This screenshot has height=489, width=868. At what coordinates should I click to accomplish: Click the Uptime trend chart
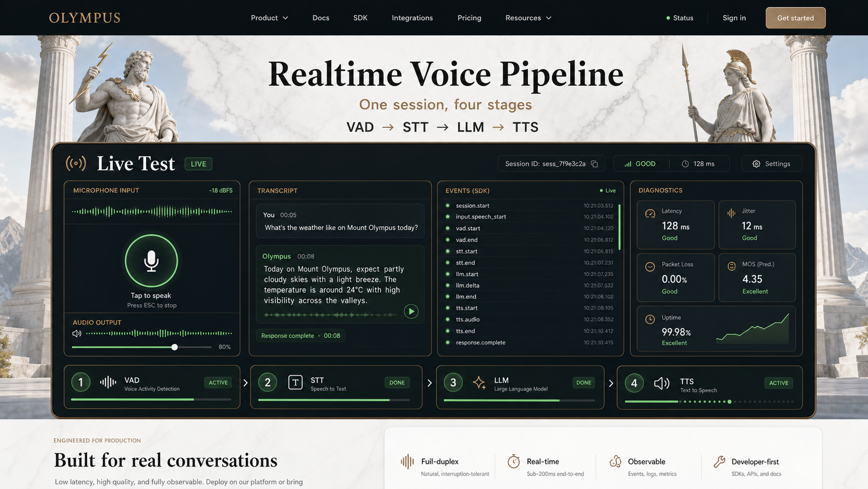752,328
